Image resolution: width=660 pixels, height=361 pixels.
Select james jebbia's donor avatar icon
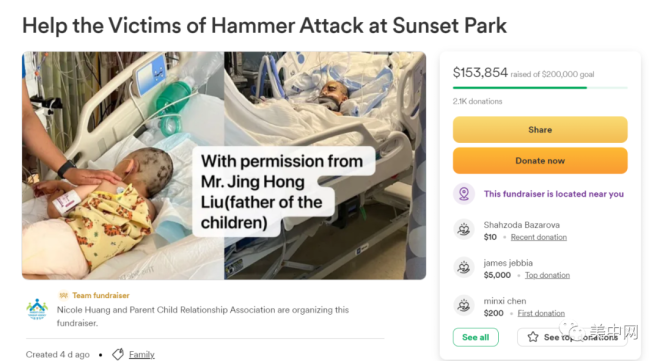[464, 267]
